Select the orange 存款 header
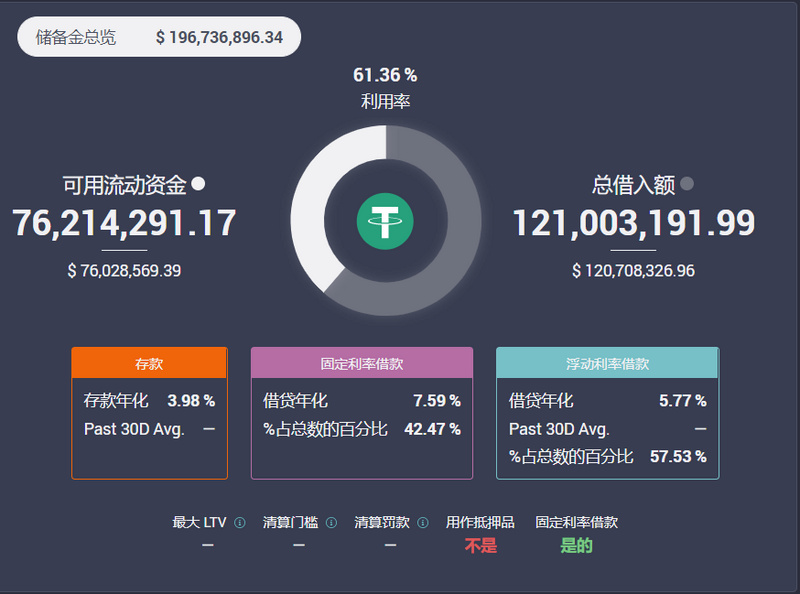This screenshot has width=800, height=594. tap(148, 362)
